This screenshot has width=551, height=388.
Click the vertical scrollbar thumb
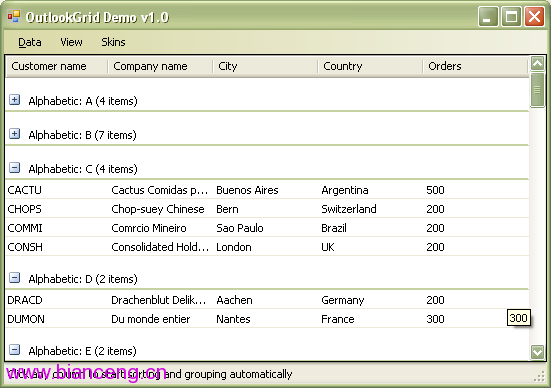[x=538, y=90]
